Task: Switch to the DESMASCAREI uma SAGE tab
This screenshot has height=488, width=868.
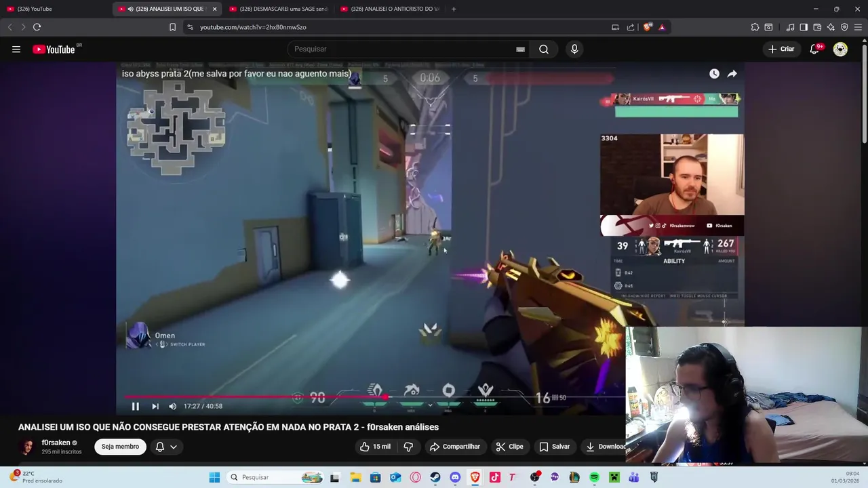Action: click(278, 9)
